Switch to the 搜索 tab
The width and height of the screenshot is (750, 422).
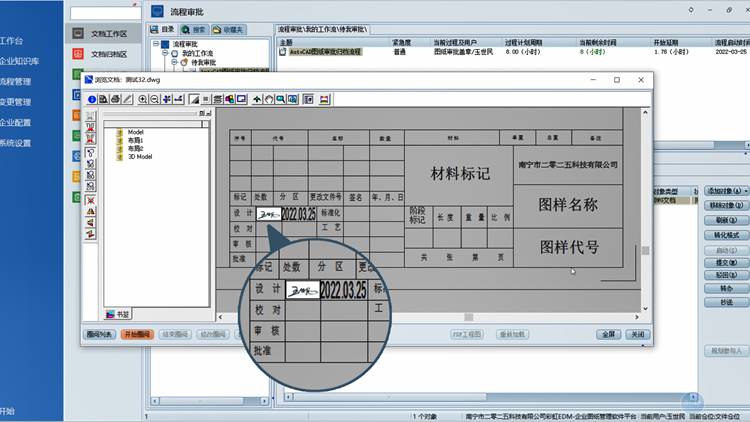coord(191,30)
